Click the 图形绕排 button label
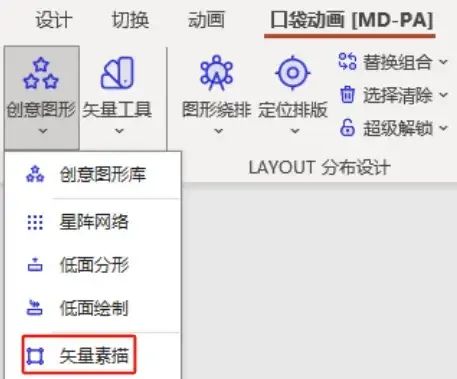This screenshot has height=379, width=457. (217, 110)
